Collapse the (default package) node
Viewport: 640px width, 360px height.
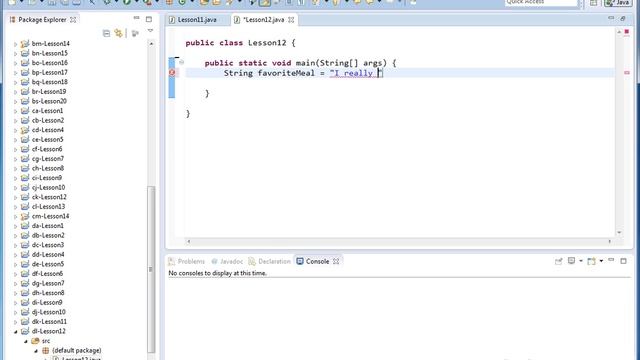click(36, 351)
